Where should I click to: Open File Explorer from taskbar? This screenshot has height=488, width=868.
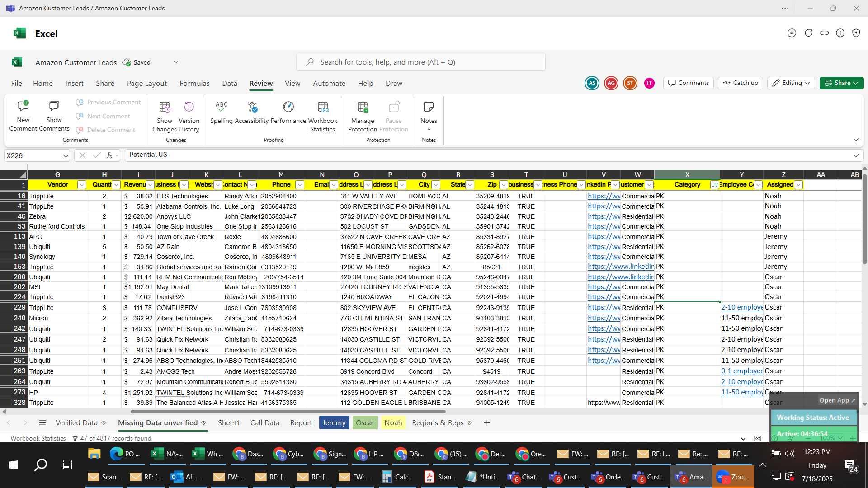pyautogui.click(x=94, y=454)
